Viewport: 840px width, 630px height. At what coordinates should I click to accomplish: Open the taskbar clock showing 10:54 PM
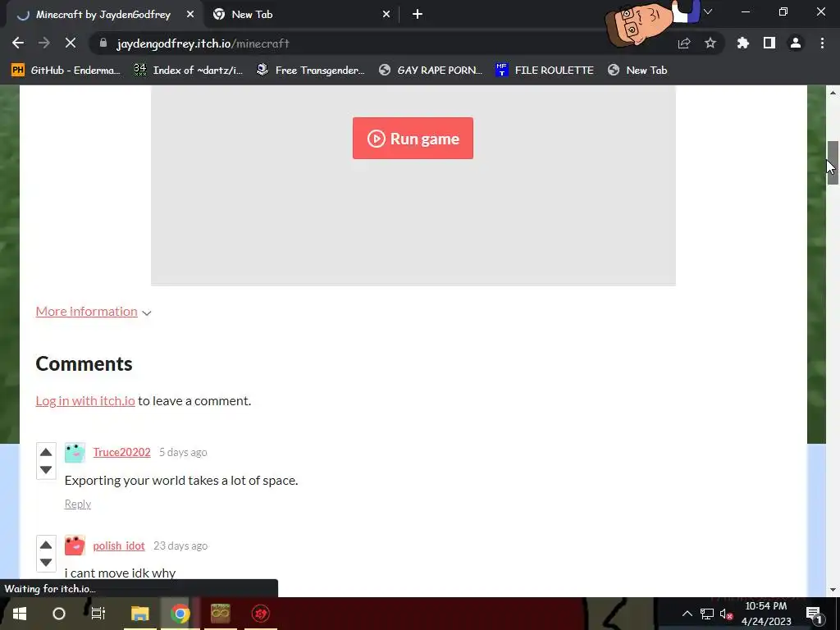click(x=766, y=614)
